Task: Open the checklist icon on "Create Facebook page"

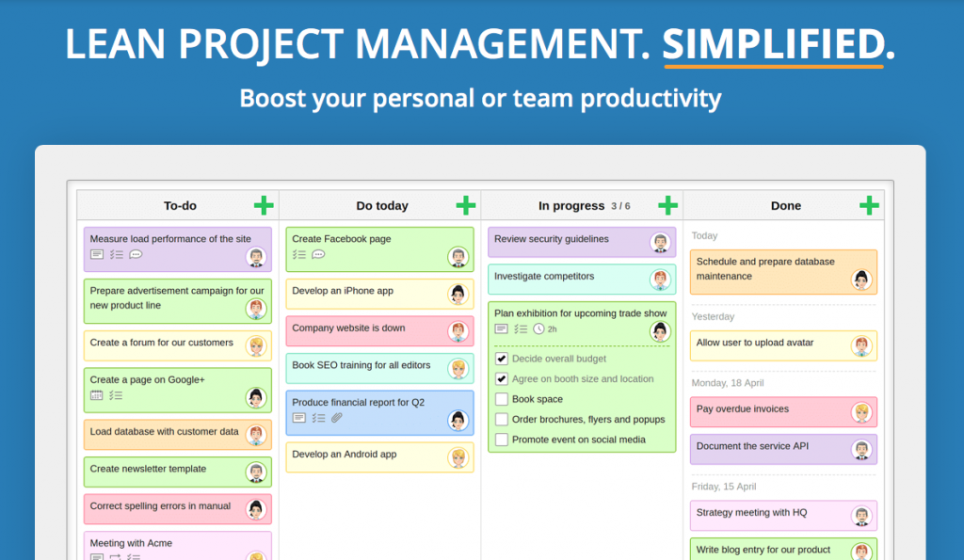Action: click(299, 254)
